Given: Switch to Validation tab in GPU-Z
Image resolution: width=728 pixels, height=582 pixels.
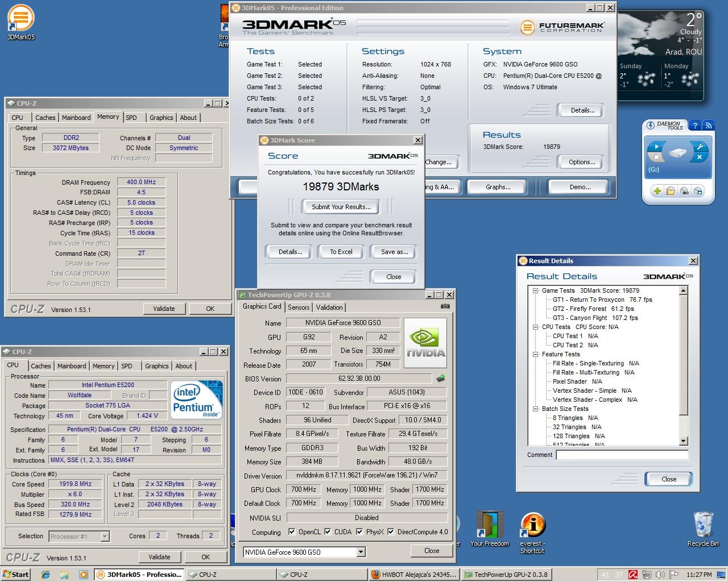Looking at the screenshot, I should [x=329, y=307].
